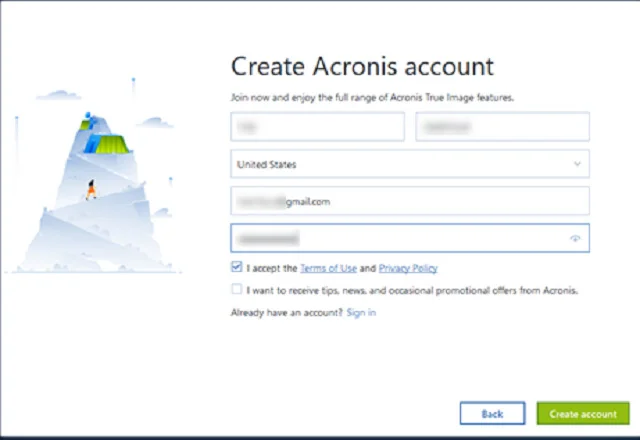Open the Terms of Use link
The image size is (640, 440).
328,268
